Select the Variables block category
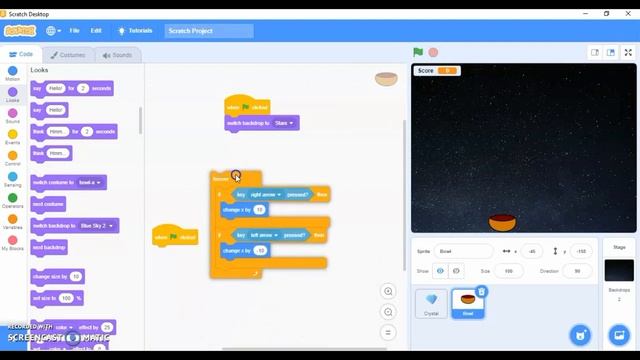The height and width of the screenshot is (360, 640). [13, 222]
